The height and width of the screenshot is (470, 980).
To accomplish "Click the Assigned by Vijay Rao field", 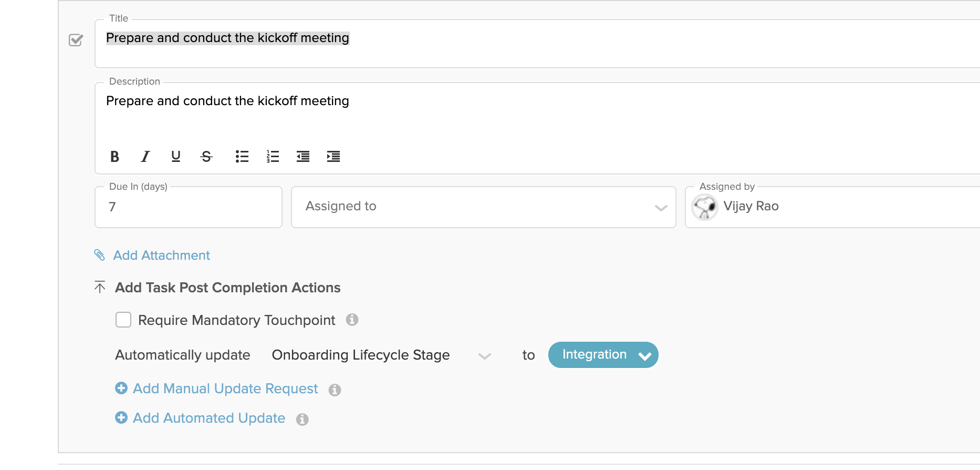I will click(832, 207).
